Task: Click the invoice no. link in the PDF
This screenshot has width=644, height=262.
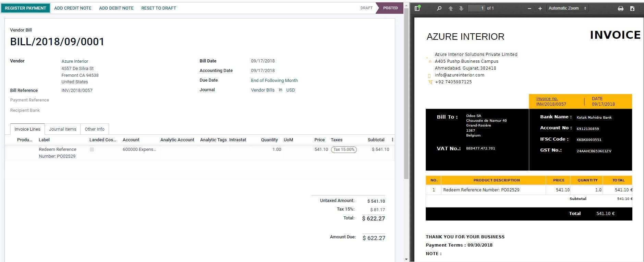Action: click(547, 99)
